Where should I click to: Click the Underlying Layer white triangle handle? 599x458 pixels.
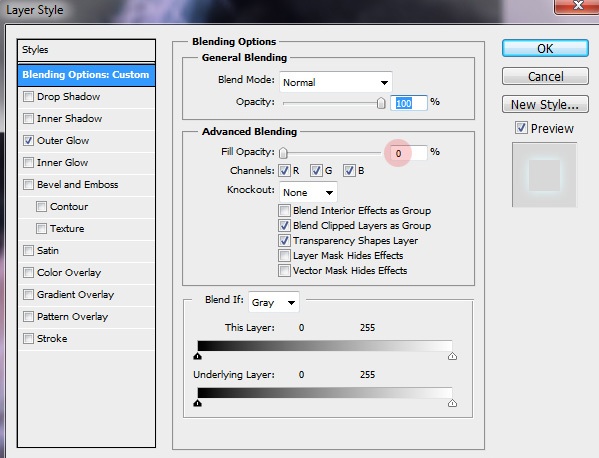(x=452, y=403)
